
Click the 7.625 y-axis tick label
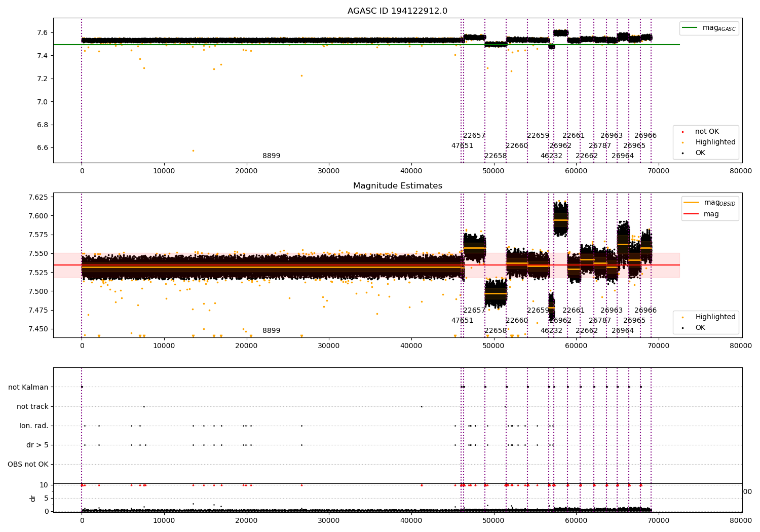pos(39,197)
